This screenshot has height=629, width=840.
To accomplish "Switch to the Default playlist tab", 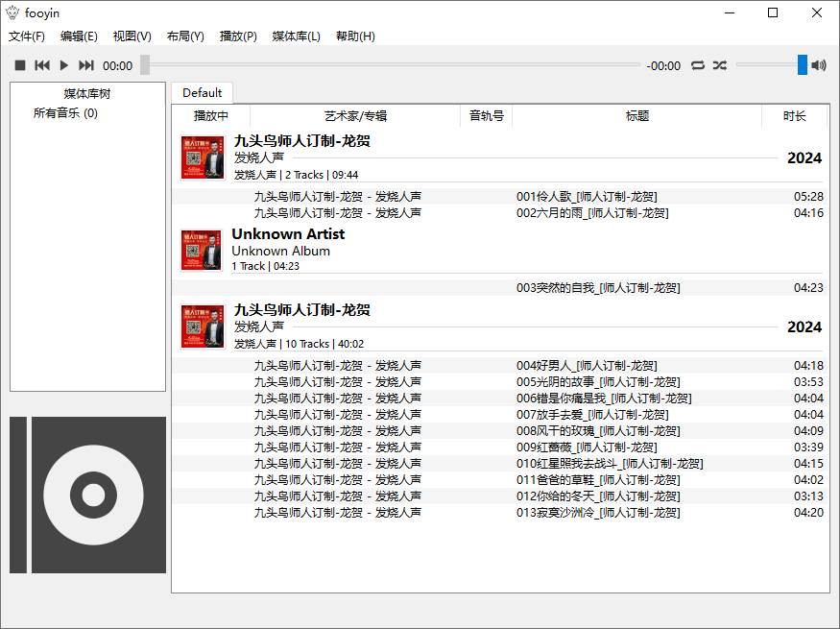I will [x=202, y=93].
